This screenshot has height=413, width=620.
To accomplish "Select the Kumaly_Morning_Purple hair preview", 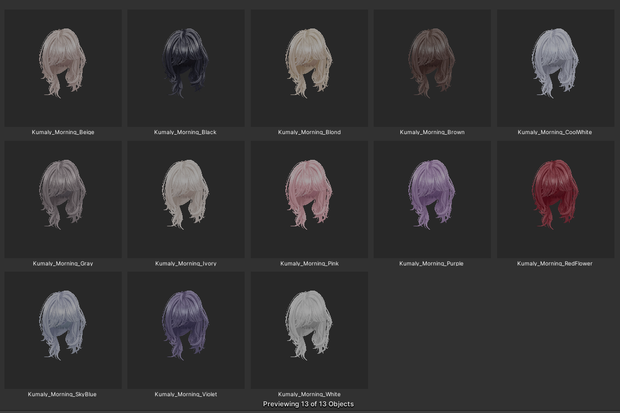I will [x=432, y=199].
